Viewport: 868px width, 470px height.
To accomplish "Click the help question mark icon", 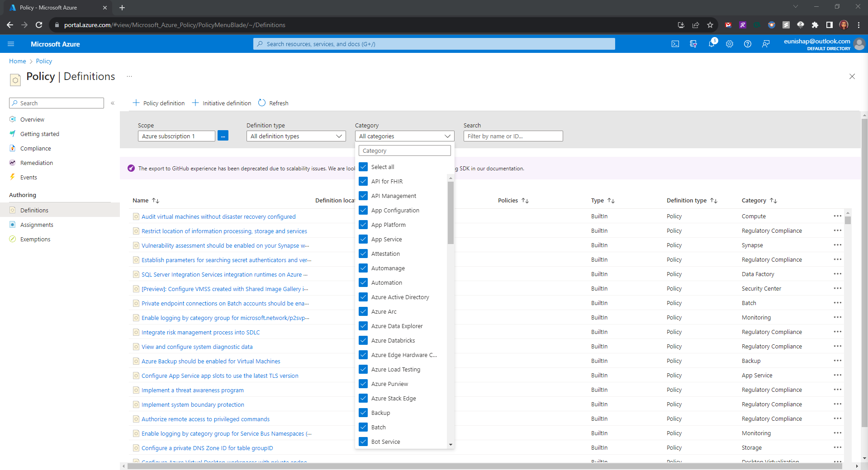I will [748, 44].
